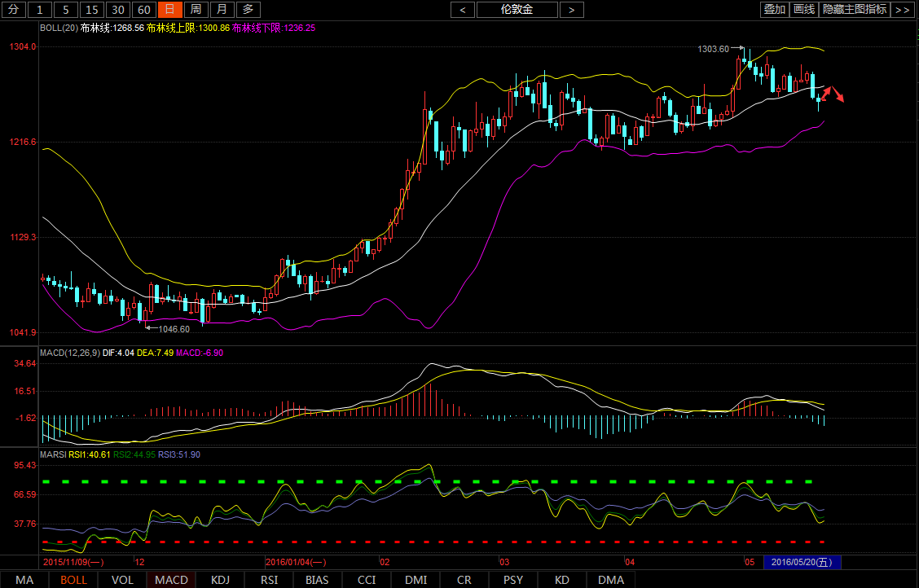Go to the next instrument with >
Viewport: 919px width, 588px height.
571,10
